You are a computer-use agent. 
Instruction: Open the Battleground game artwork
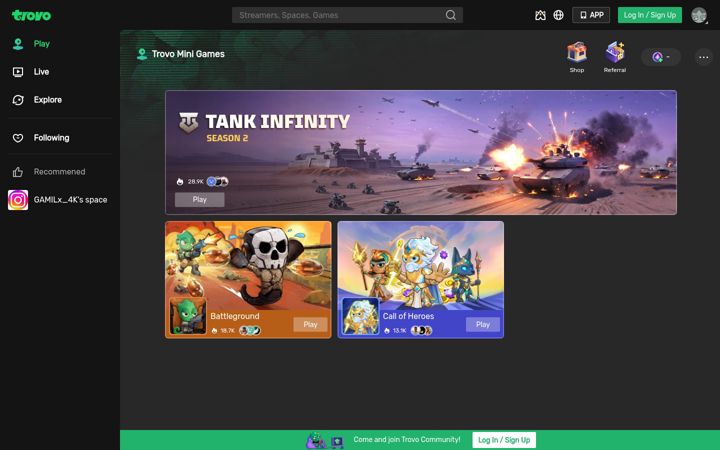(x=248, y=264)
